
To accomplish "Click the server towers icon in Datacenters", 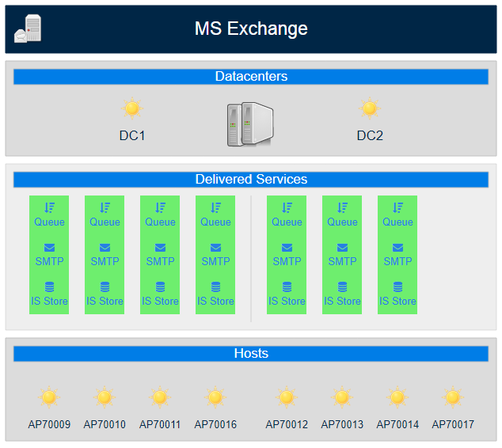I will click(250, 123).
